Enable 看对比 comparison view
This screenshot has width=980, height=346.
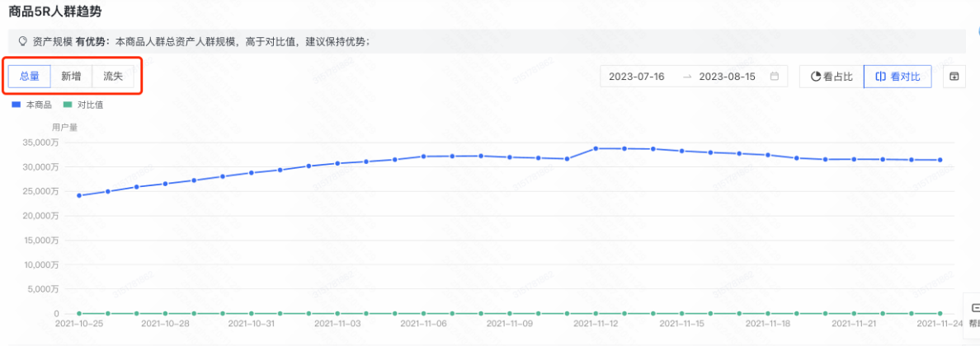pos(898,77)
